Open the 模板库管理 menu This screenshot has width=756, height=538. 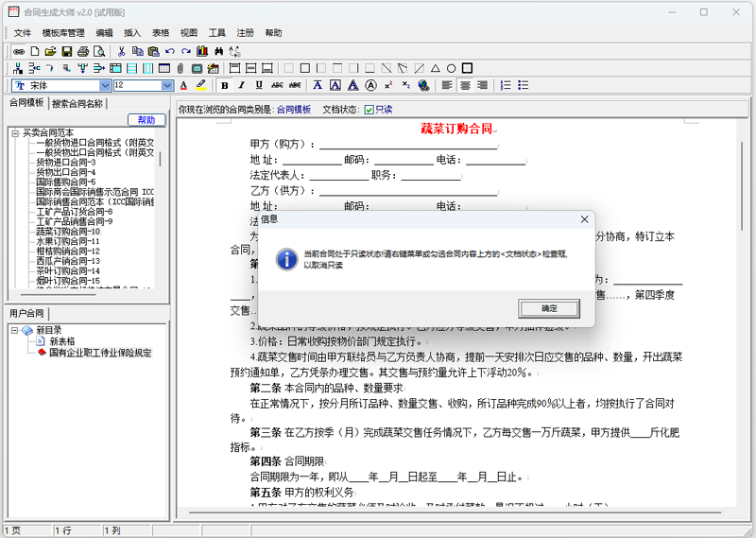[63, 33]
